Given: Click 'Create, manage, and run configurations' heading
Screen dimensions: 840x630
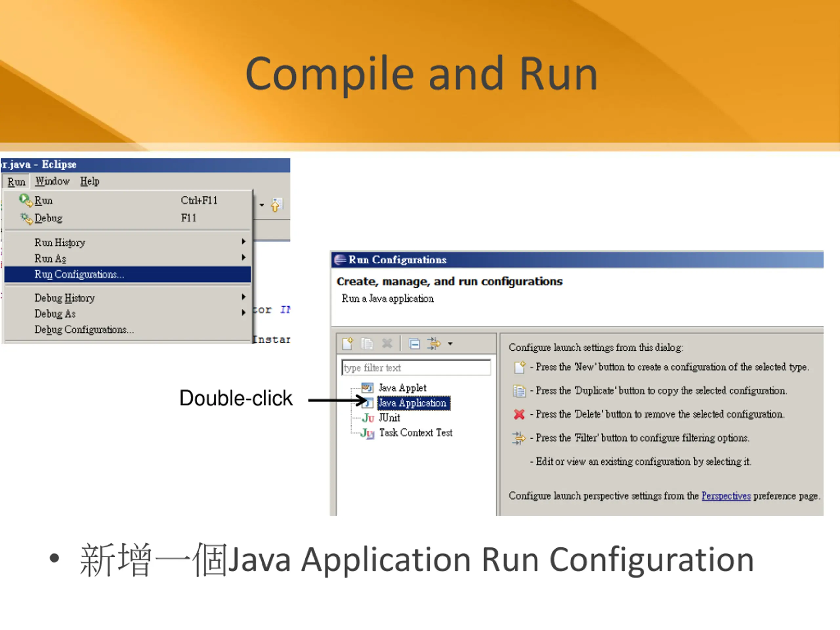Looking at the screenshot, I should pyautogui.click(x=450, y=282).
